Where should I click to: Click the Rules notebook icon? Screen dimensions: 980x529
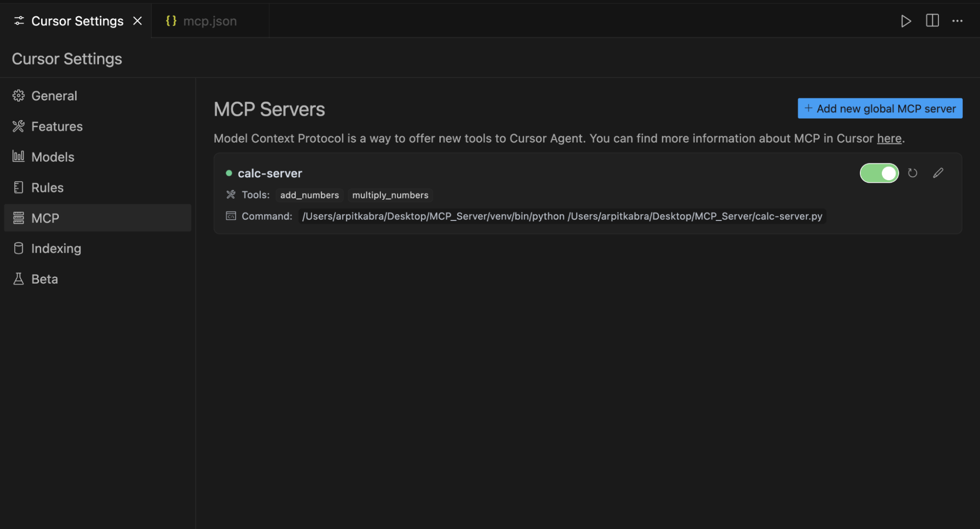(19, 188)
